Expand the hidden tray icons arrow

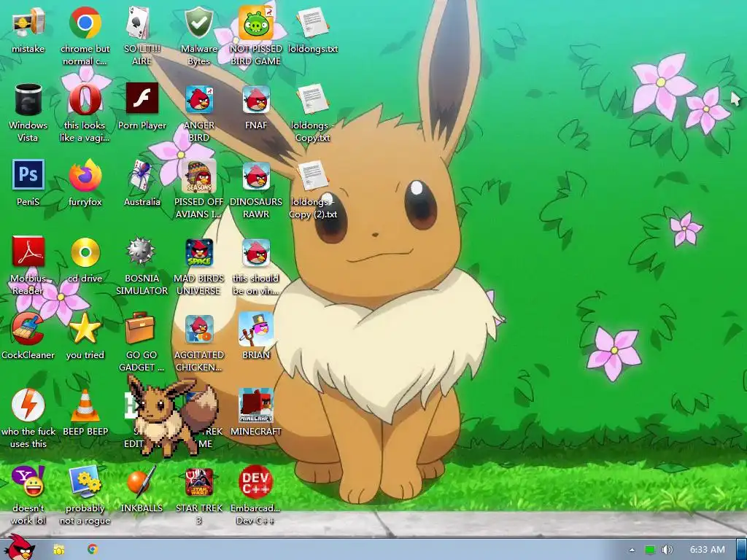pos(632,550)
